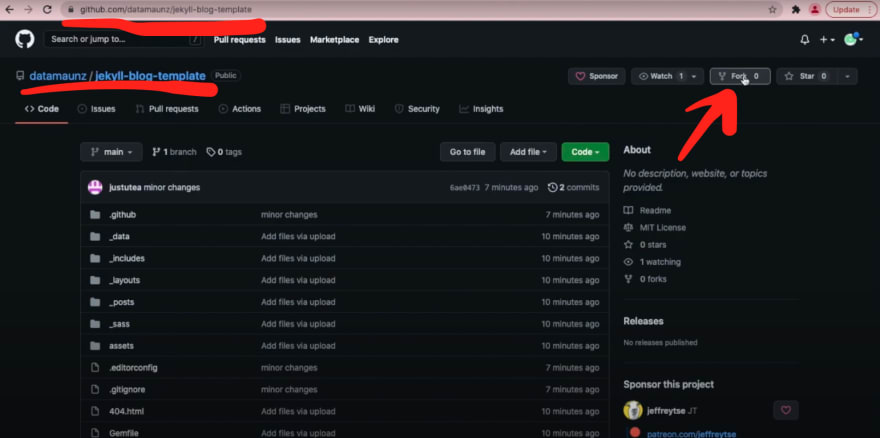The width and height of the screenshot is (880, 438).
Task: Click the heart sponsor button for jeffreytse
Action: click(786, 410)
